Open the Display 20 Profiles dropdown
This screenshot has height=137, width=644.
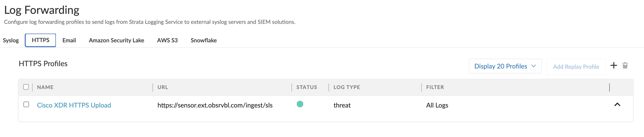point(505,66)
